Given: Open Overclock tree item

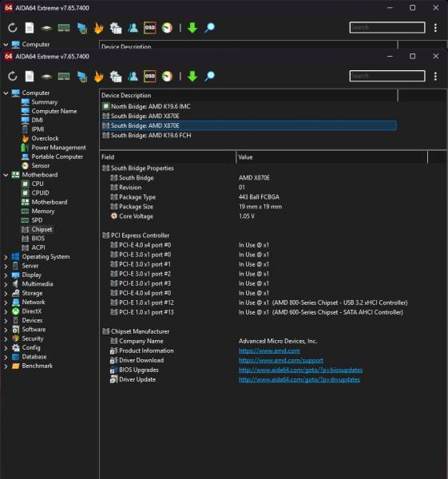Looking at the screenshot, I should tap(45, 138).
